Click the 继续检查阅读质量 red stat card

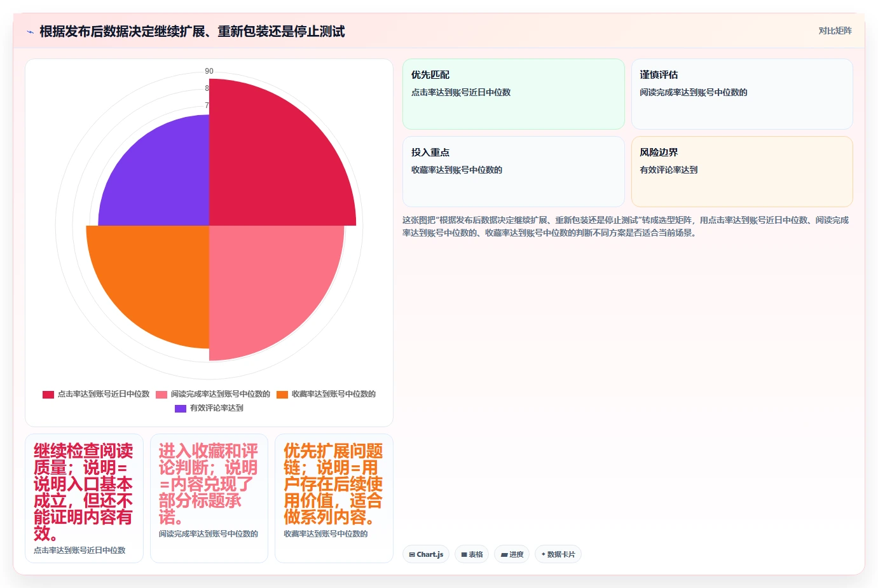click(84, 498)
